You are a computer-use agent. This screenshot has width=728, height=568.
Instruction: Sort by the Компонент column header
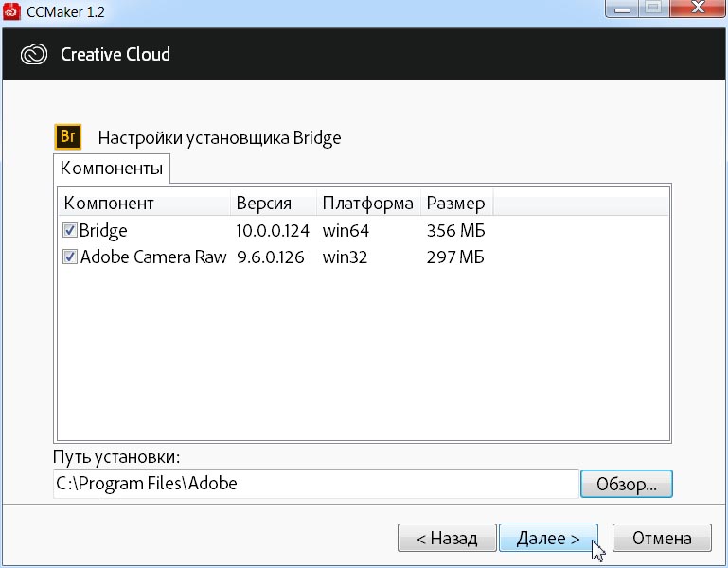coord(145,203)
